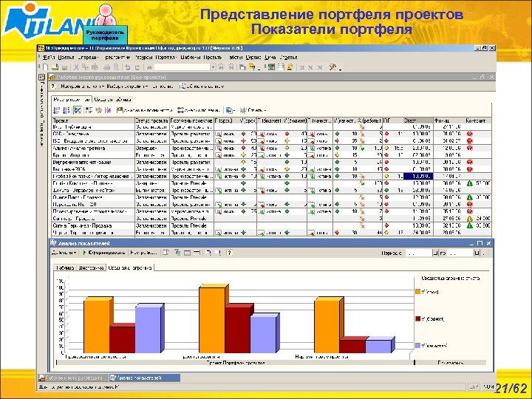Click the orange V (срок) legend swatch

(418, 291)
